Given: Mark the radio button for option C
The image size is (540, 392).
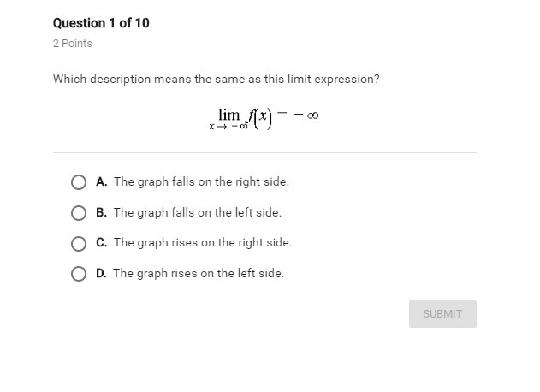Looking at the screenshot, I should coord(79,243).
